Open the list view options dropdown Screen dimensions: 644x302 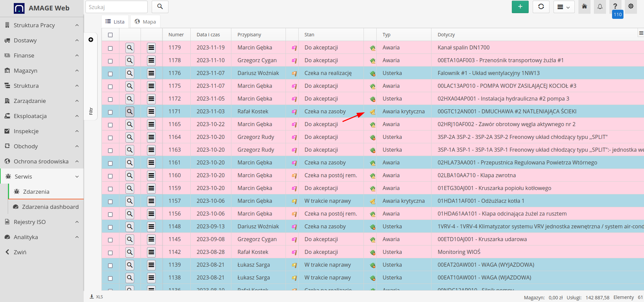tap(564, 7)
